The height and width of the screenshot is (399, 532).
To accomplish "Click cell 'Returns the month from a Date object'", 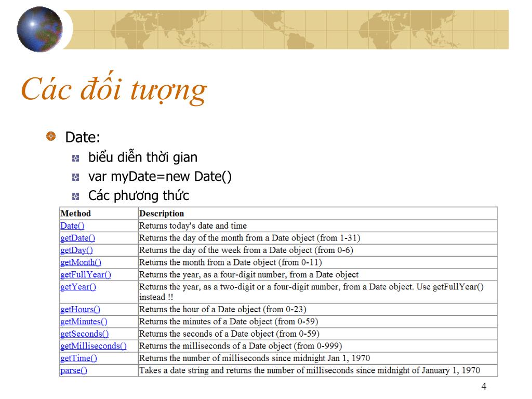I will coord(318,262).
